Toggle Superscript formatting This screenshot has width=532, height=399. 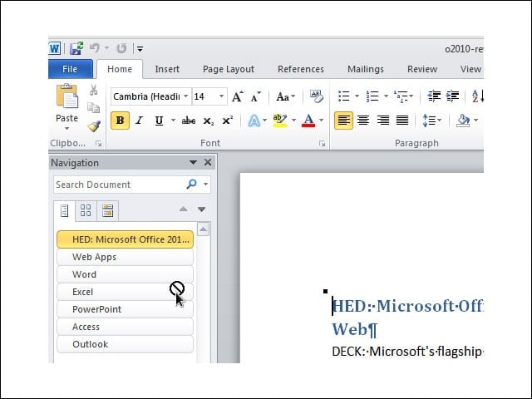227,121
